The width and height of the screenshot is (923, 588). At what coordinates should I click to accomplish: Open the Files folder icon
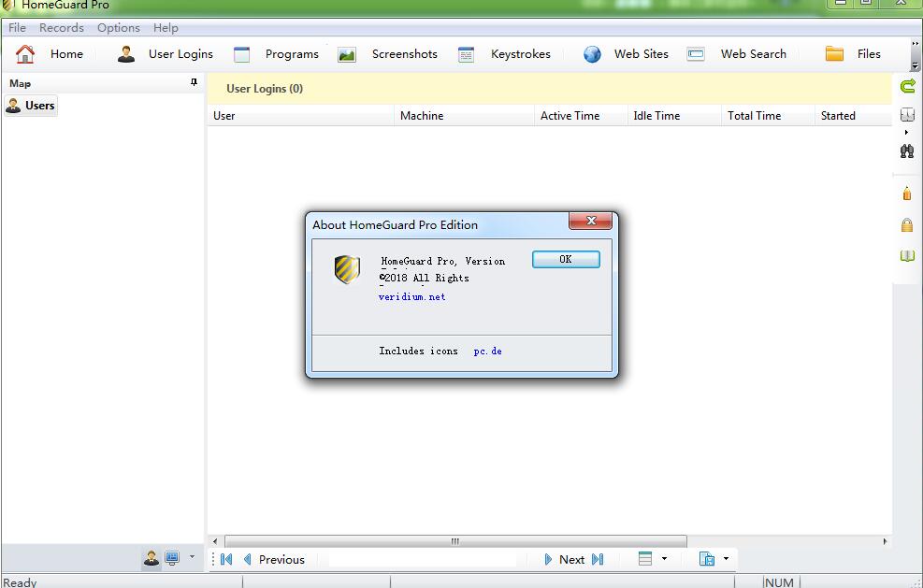[834, 53]
